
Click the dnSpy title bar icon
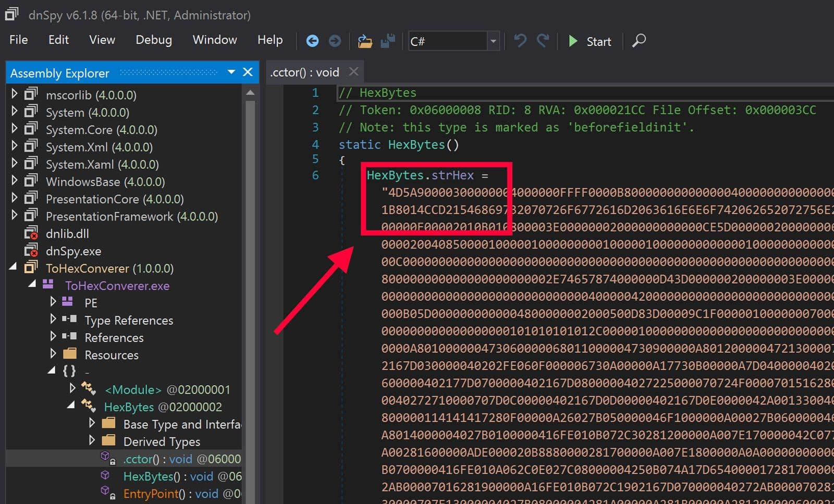(x=11, y=14)
